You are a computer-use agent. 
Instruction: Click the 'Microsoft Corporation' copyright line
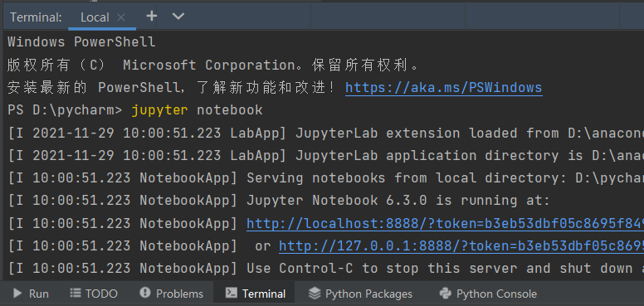point(213,65)
